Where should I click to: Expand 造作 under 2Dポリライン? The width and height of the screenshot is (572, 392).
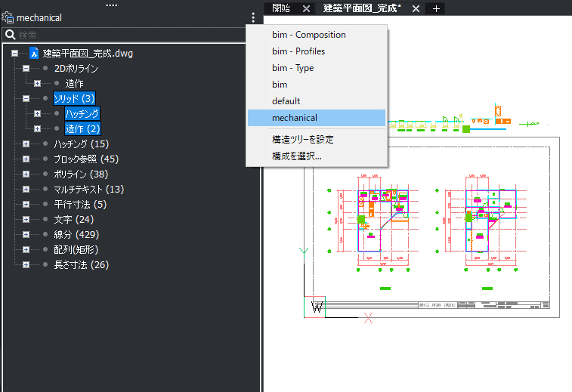pos(37,84)
